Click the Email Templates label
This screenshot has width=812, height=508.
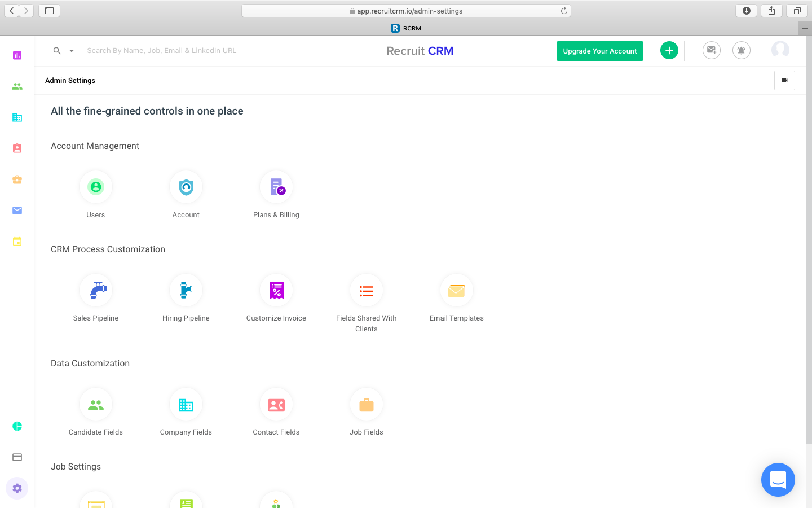[x=457, y=318]
